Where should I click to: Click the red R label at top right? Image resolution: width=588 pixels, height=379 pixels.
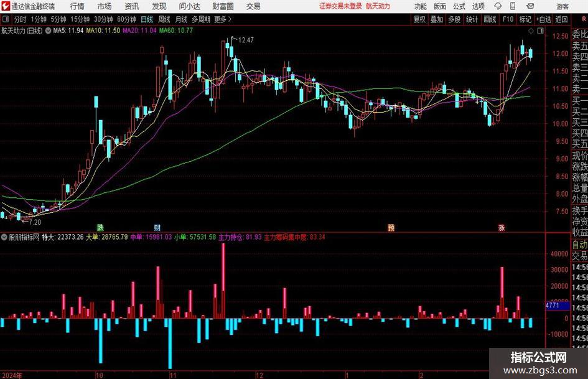[584, 19]
